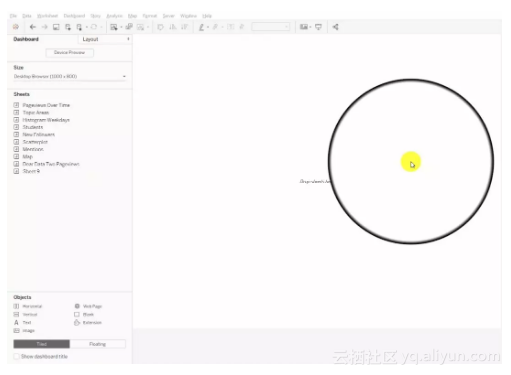
Task: Click the Presentation Mode icon
Action: click(x=318, y=27)
